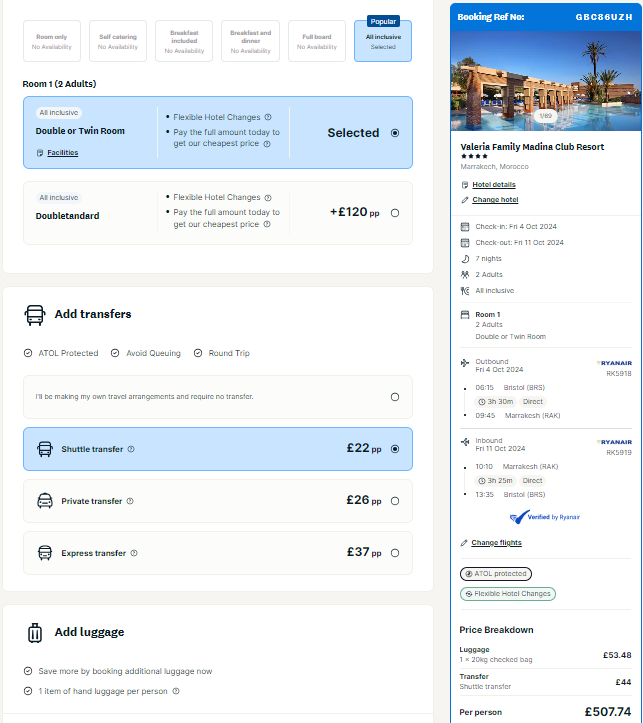Click info icon next to Express transfer
This screenshot has width=643, height=723.
coord(134,553)
